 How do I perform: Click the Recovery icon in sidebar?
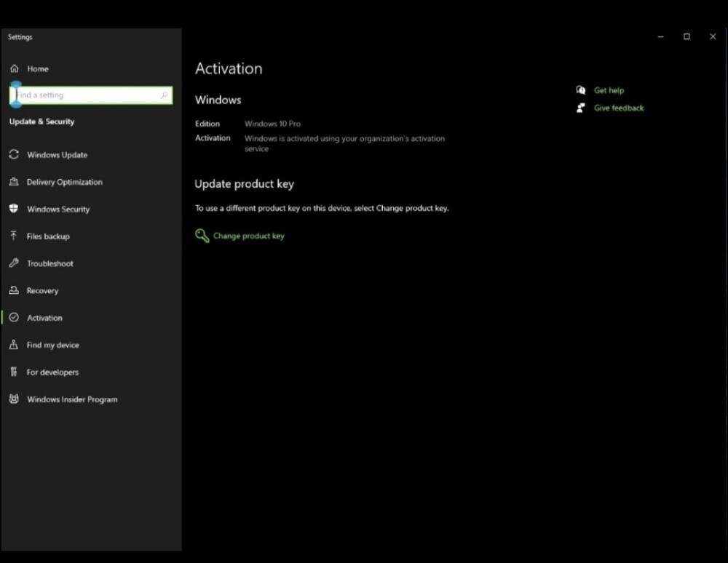[x=14, y=290]
